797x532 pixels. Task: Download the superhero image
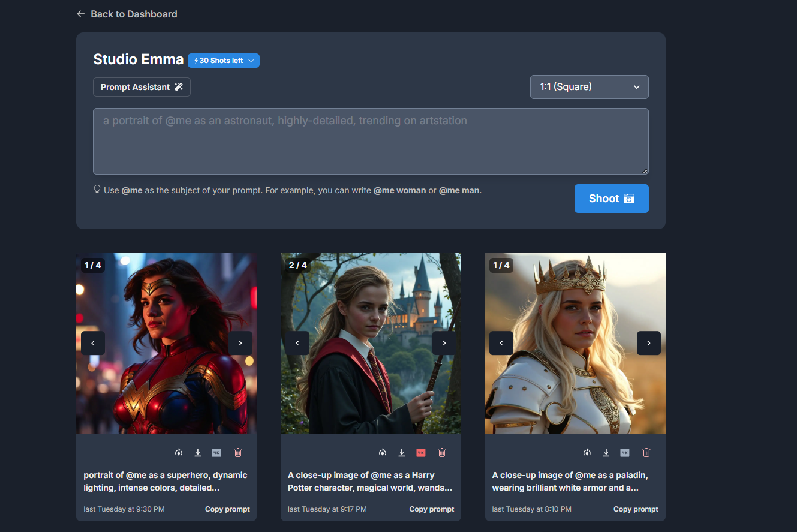click(198, 453)
